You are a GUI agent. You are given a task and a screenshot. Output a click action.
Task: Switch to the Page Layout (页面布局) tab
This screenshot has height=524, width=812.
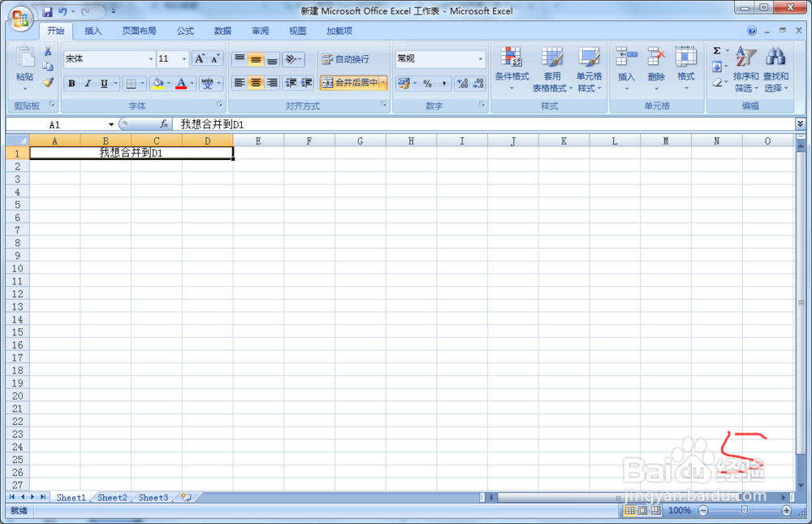(139, 31)
